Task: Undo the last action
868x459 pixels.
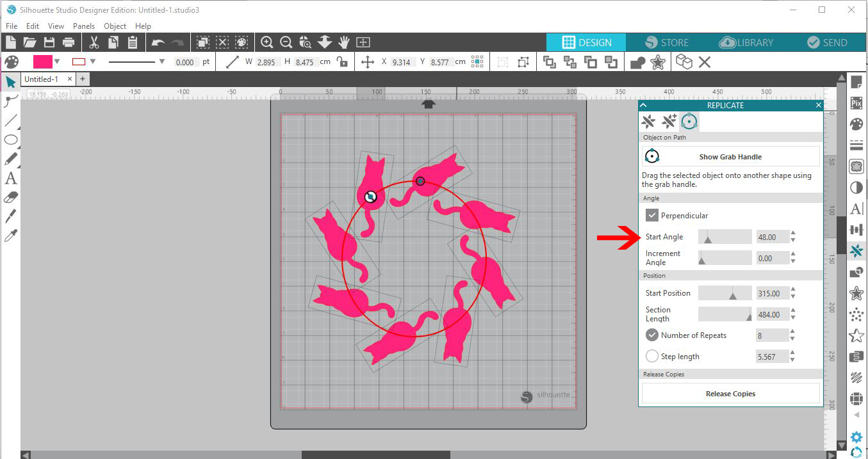Action: 158,42
